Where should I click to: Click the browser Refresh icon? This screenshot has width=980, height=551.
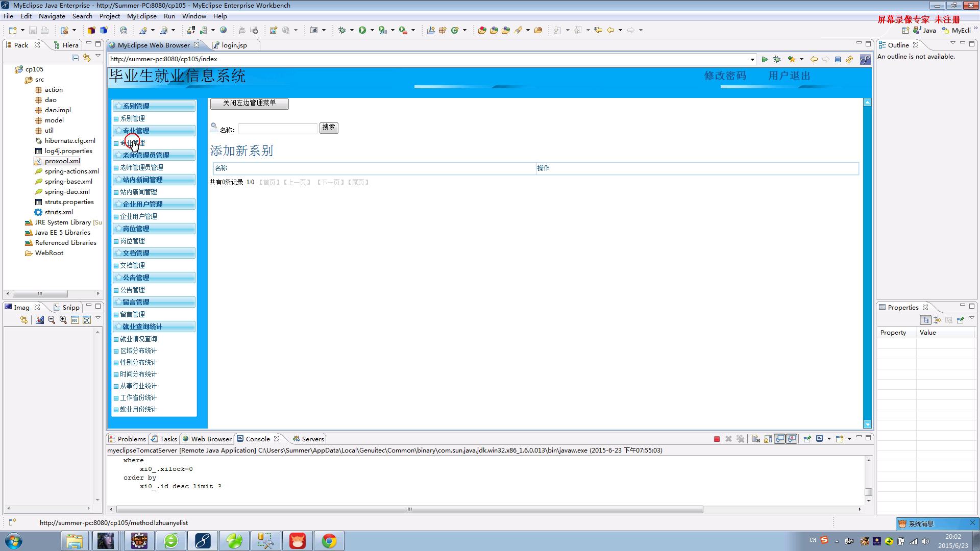pyautogui.click(x=849, y=59)
